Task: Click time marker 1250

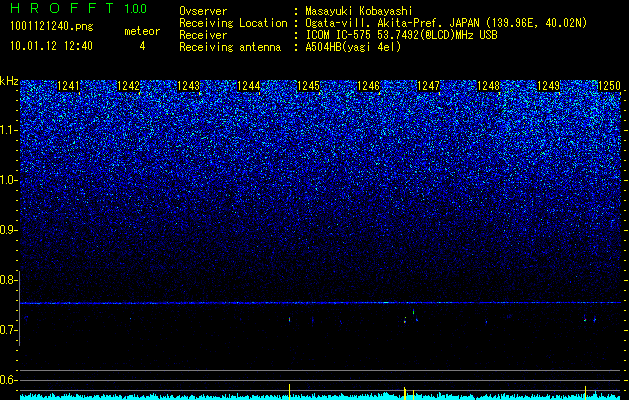Action: [x=609, y=85]
